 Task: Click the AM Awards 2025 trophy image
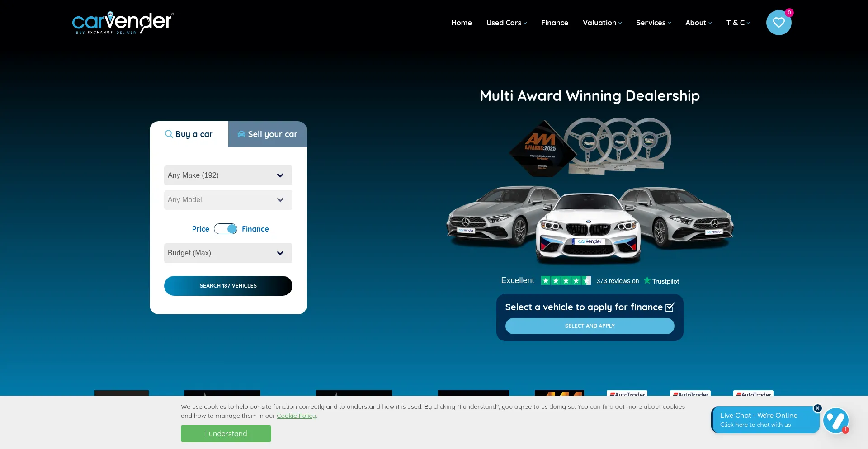(542, 148)
